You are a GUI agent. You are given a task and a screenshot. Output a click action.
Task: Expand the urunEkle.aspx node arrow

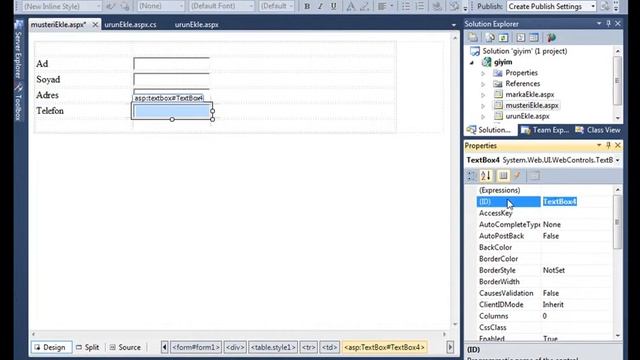pos(483,116)
